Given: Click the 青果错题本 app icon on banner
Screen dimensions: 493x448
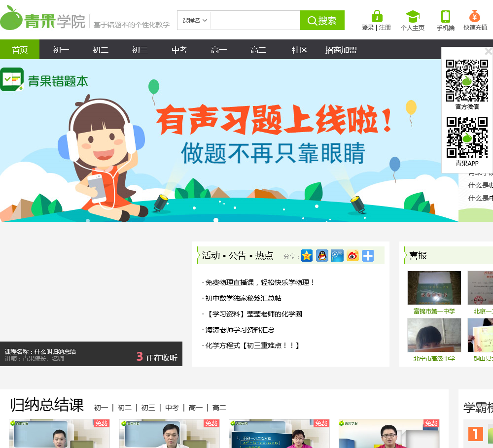Looking at the screenshot, I should (12, 79).
